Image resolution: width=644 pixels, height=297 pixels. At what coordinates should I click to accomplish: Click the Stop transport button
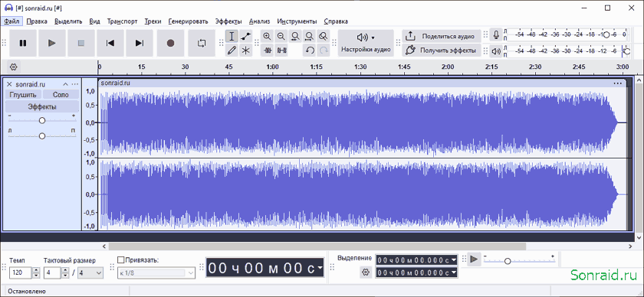pos(81,43)
